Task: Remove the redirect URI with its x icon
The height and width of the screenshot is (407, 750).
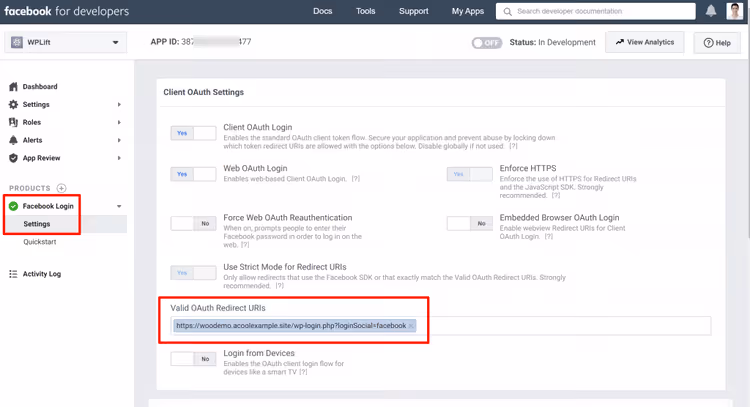Action: [411, 326]
